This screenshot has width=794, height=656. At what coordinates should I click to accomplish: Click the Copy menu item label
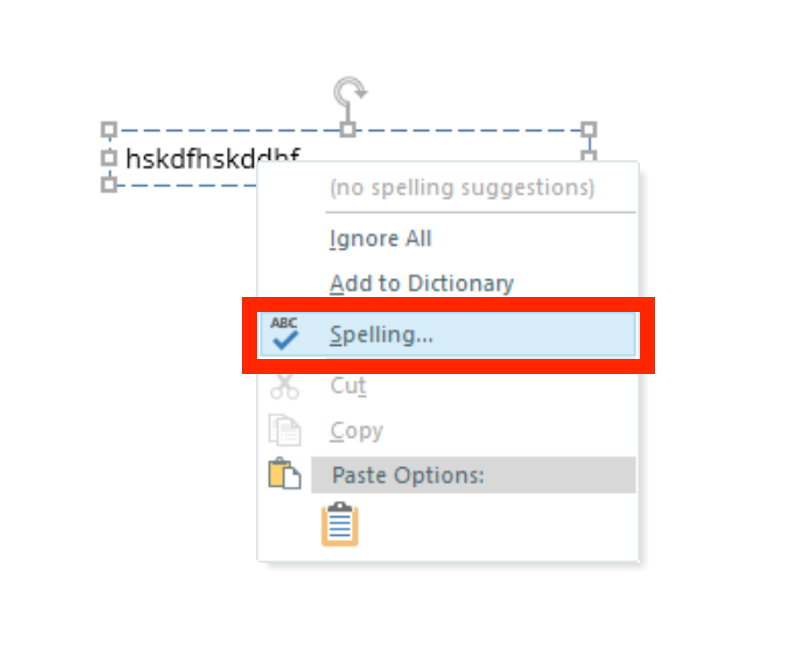[356, 431]
